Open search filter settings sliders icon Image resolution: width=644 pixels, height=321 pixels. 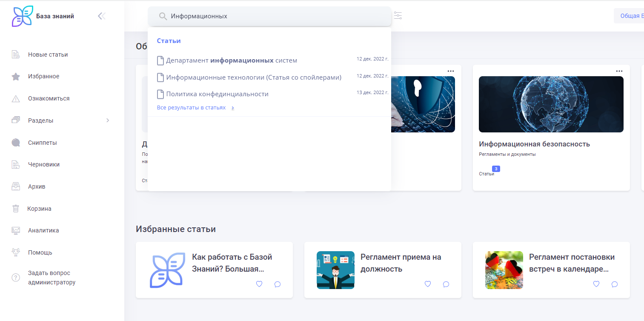tap(398, 16)
